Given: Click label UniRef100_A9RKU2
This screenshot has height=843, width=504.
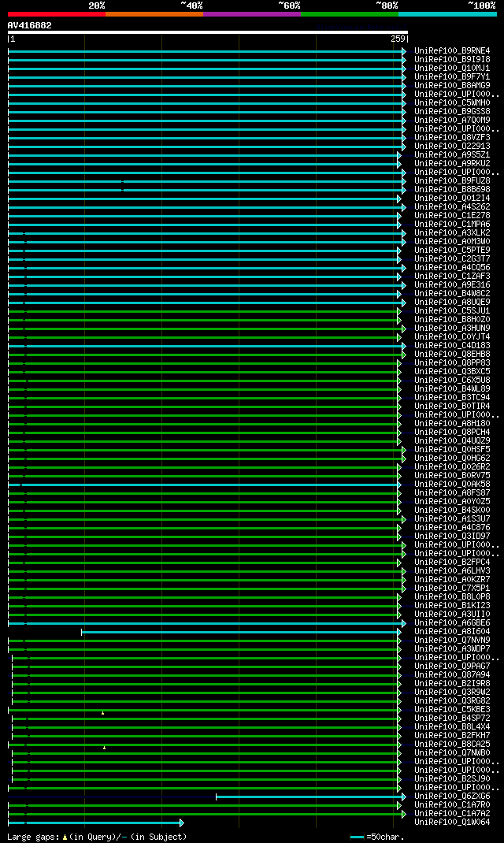Looking at the screenshot, I should coord(452,163).
